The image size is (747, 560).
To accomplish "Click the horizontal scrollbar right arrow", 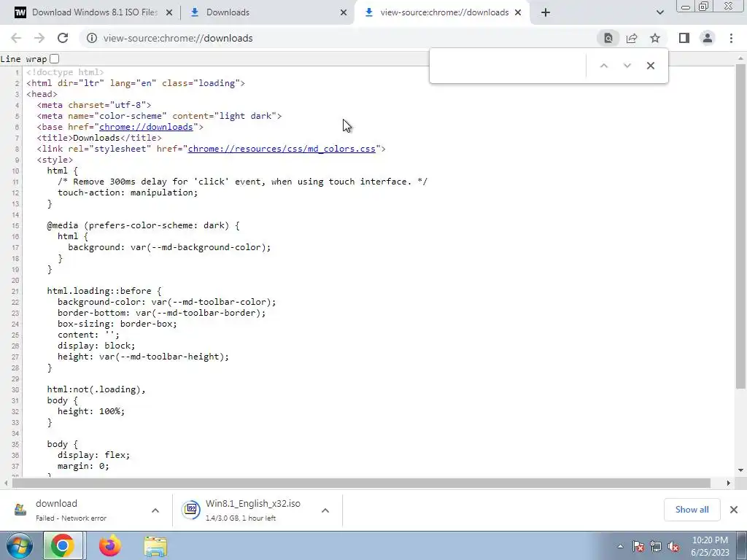I will [729, 483].
